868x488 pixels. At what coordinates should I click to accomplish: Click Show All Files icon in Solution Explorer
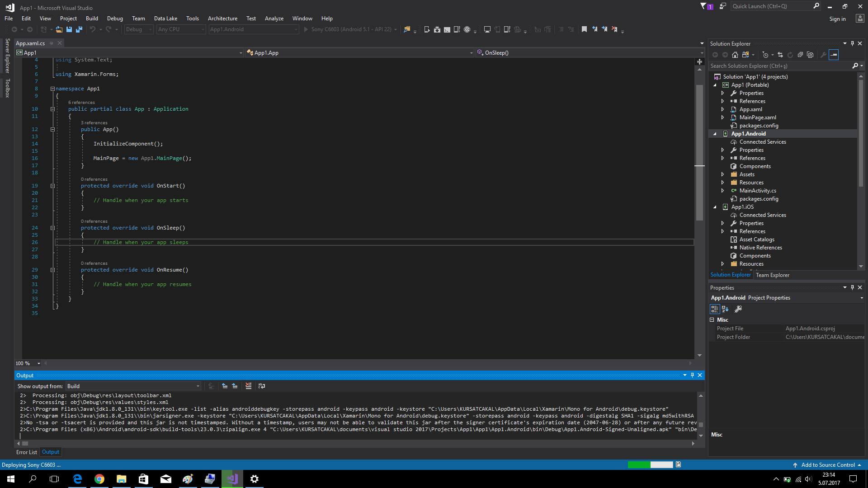[x=810, y=55]
